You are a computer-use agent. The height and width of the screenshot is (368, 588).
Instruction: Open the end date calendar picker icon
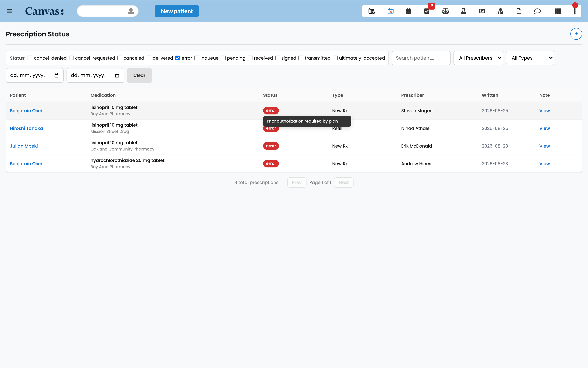click(117, 75)
